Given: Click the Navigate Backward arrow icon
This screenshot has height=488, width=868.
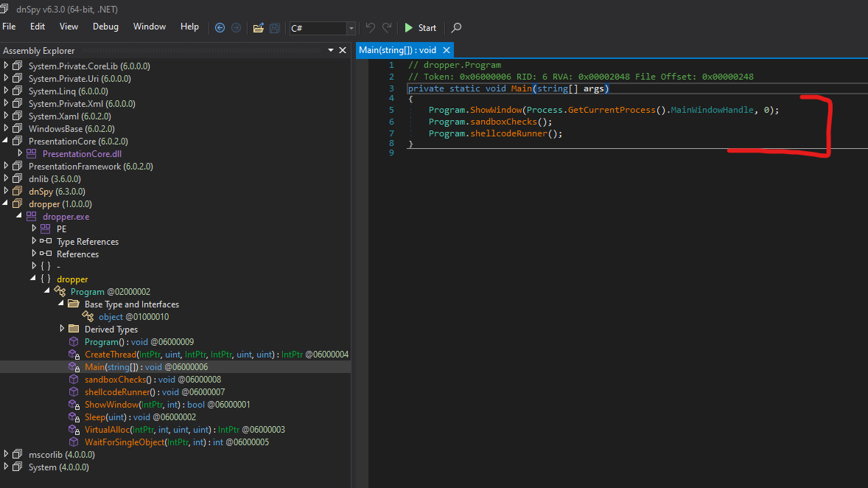Looking at the screenshot, I should click(x=220, y=28).
